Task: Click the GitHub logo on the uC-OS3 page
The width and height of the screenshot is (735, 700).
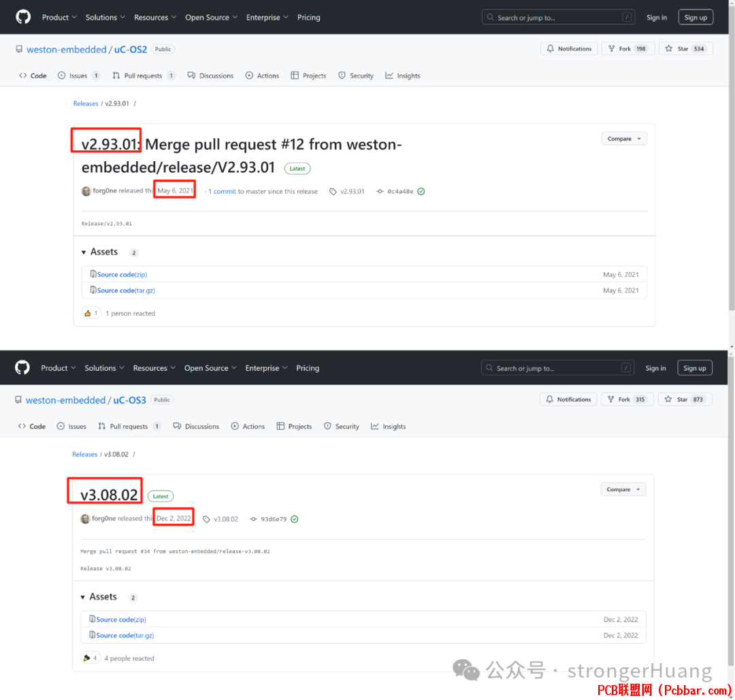Action: click(x=22, y=368)
